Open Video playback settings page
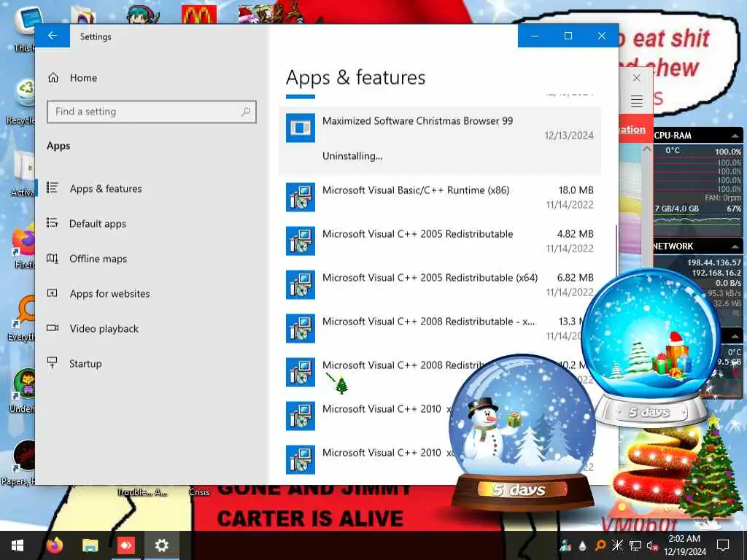The height and width of the screenshot is (560, 747). (x=104, y=329)
